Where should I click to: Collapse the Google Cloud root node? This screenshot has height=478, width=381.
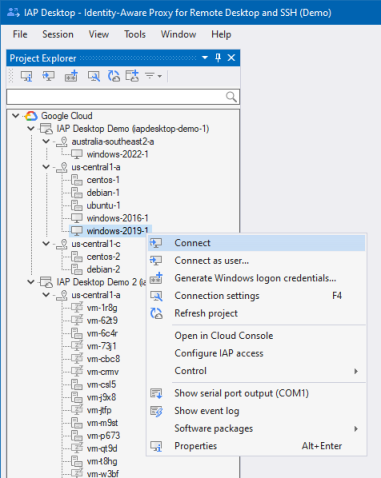[x=15, y=116]
